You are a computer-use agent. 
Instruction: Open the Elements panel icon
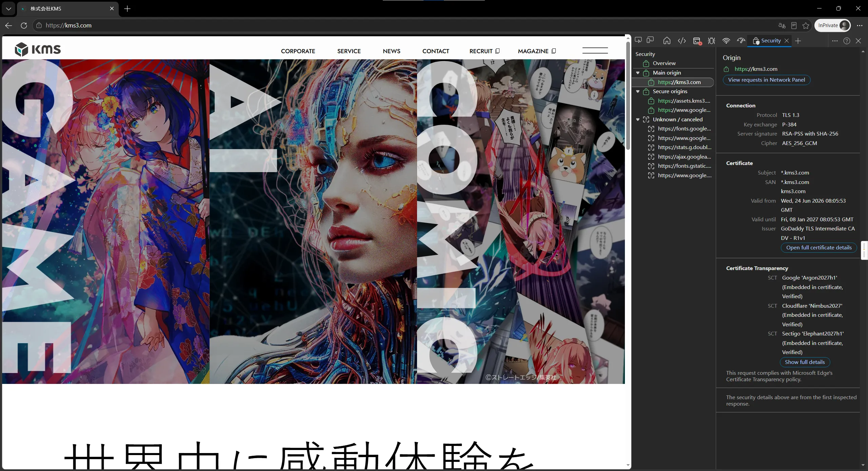pos(682,41)
